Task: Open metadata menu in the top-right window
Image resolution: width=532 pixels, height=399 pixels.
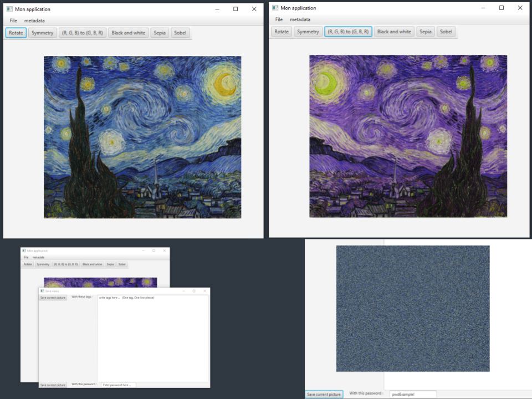Action: click(x=300, y=19)
